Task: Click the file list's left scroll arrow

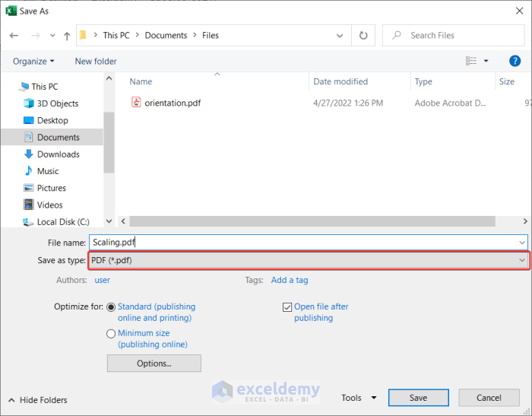Action: pyautogui.click(x=123, y=221)
